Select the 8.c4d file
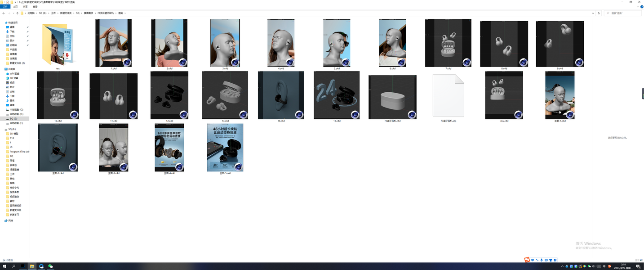The image size is (644, 270). pos(504,43)
